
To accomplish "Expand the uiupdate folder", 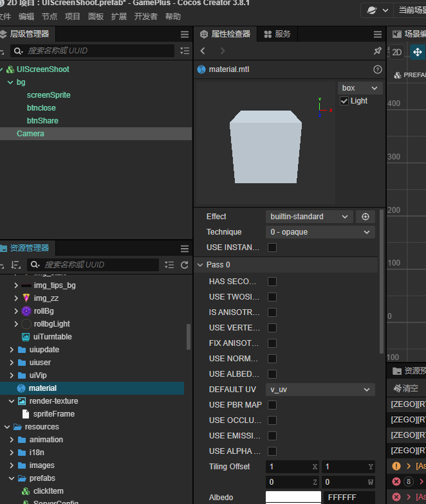I will pyautogui.click(x=12, y=350).
